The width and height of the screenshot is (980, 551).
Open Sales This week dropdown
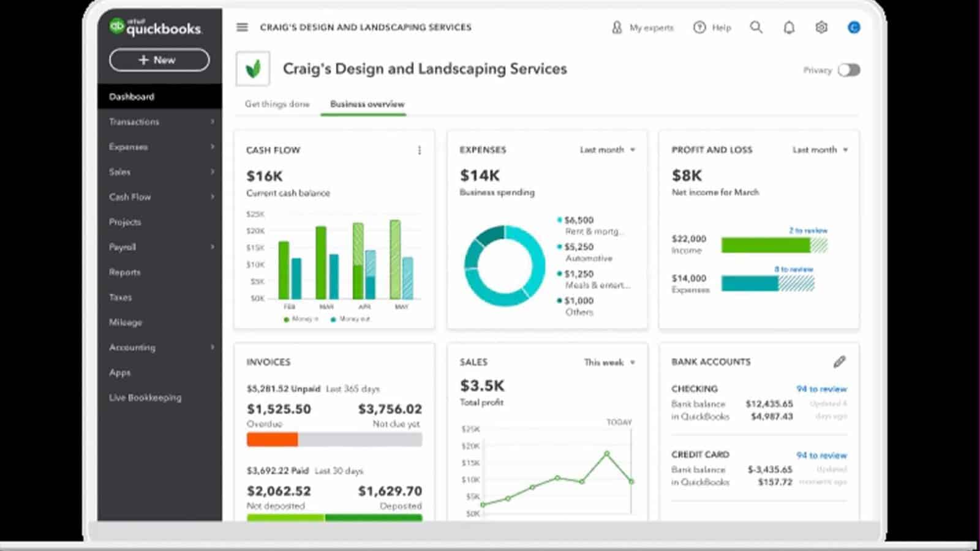pyautogui.click(x=609, y=362)
